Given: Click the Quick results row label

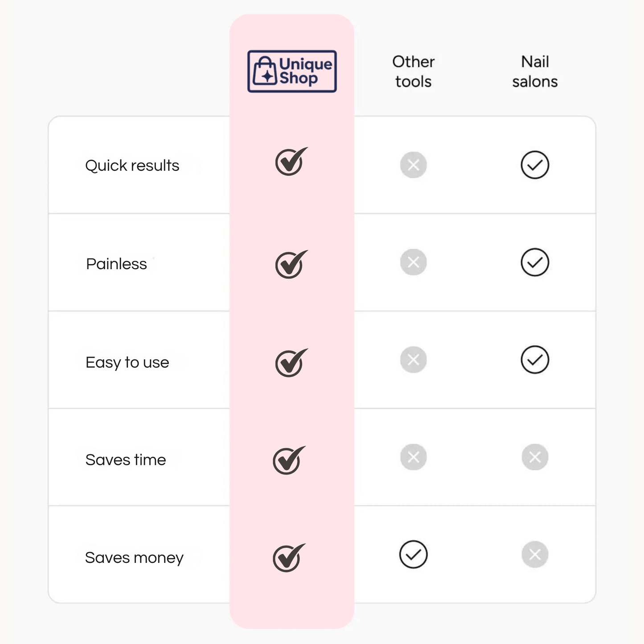Looking at the screenshot, I should [132, 166].
